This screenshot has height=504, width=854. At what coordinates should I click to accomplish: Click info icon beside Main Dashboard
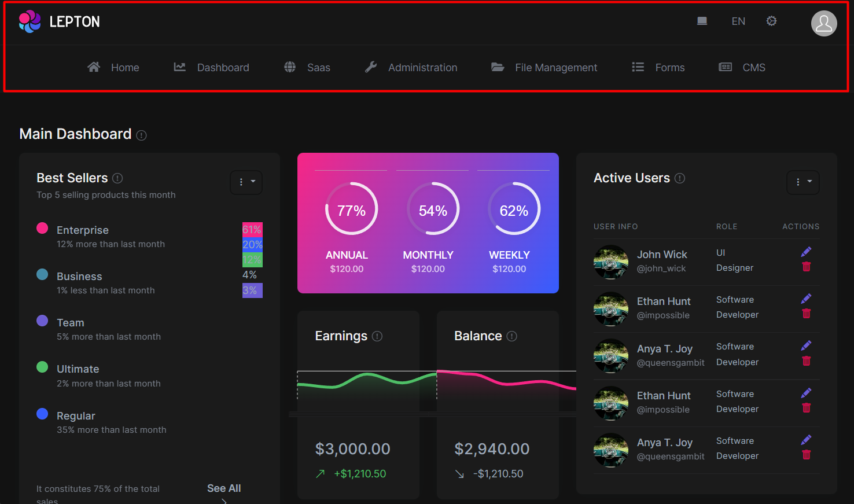coord(141,135)
